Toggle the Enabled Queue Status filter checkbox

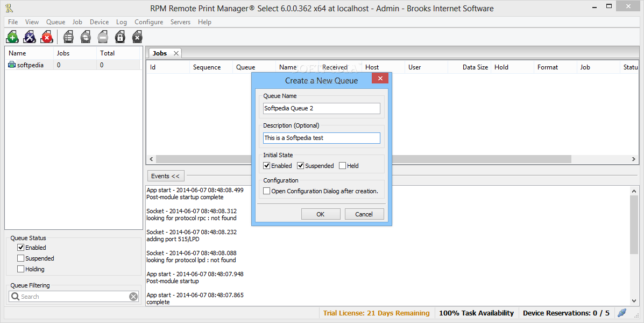pyautogui.click(x=20, y=248)
